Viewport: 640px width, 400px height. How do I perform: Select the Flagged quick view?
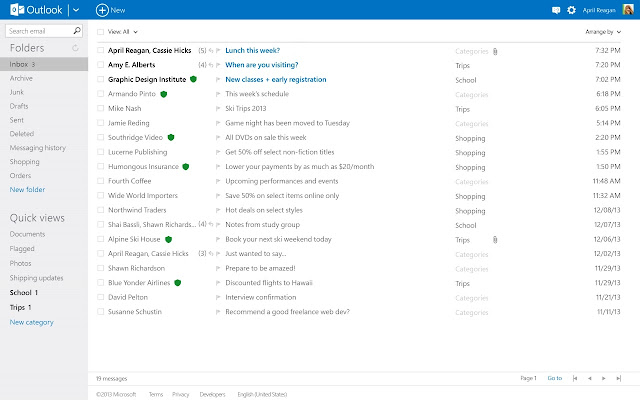pos(24,248)
